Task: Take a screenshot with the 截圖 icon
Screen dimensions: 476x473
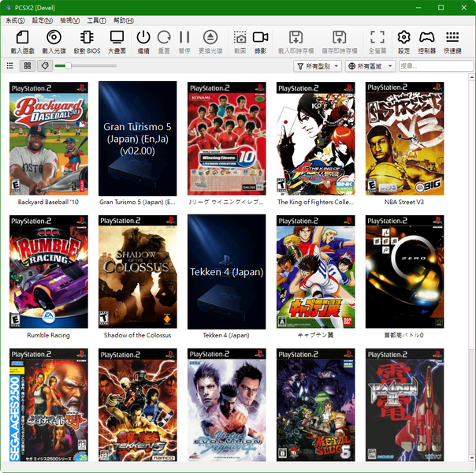Action: pyautogui.click(x=240, y=38)
